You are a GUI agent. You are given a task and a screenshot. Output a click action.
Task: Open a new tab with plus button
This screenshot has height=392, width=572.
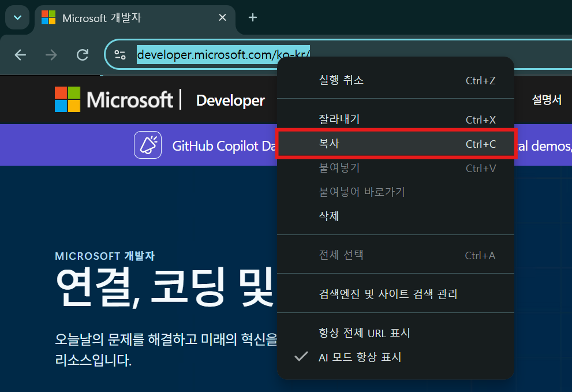[253, 17]
